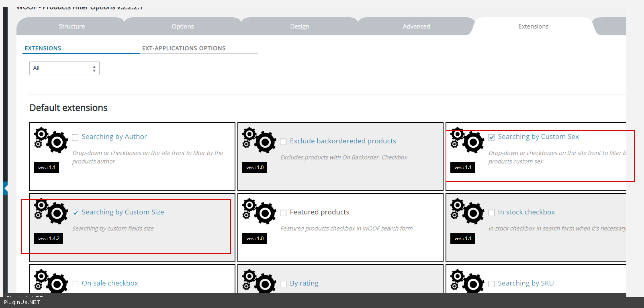Click the In stock checkbox title link

[x=526, y=212]
